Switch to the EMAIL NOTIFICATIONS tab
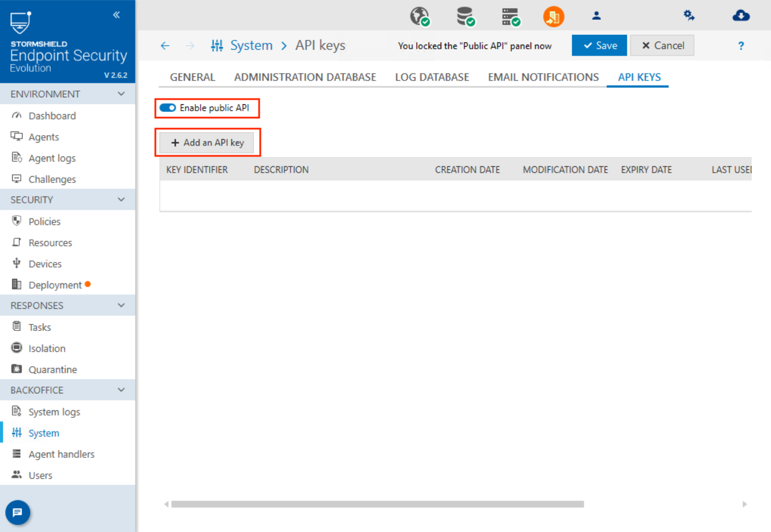The image size is (771, 532). pyautogui.click(x=543, y=77)
